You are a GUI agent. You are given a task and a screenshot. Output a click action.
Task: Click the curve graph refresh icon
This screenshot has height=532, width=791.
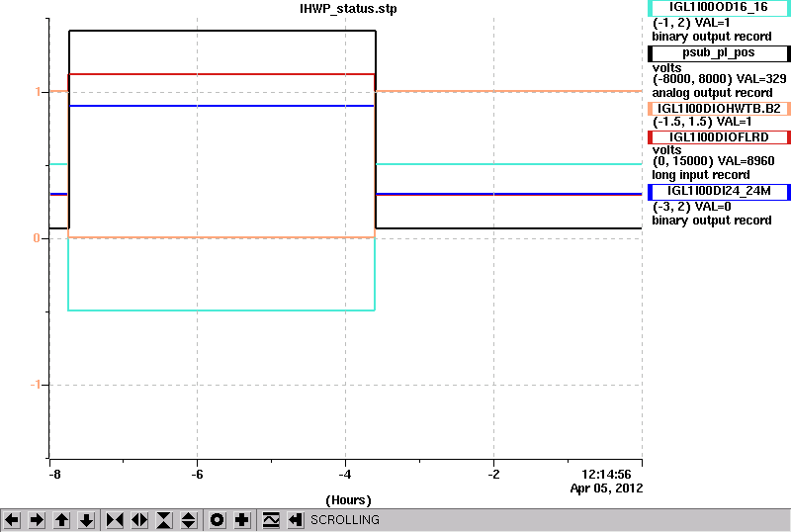(x=271, y=520)
